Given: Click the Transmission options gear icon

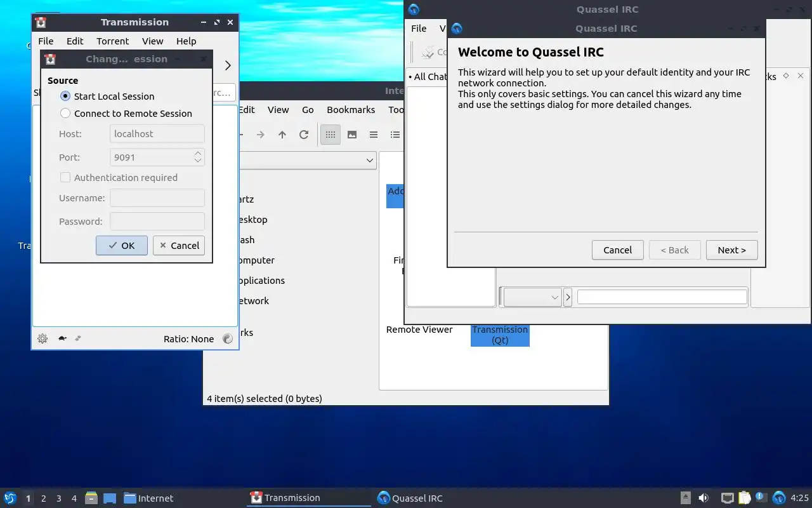Looking at the screenshot, I should pyautogui.click(x=43, y=338).
